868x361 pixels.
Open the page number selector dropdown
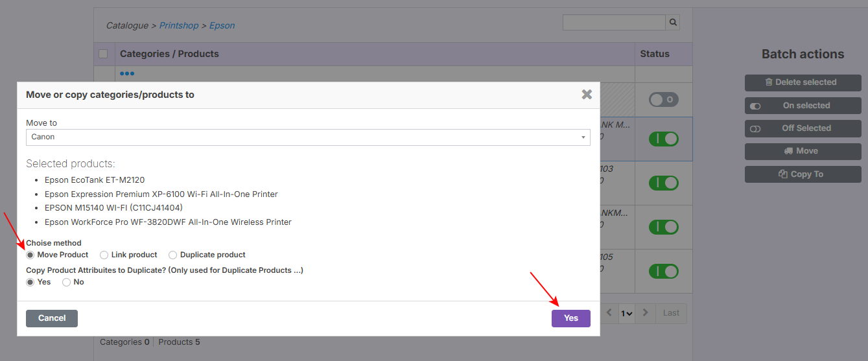point(626,313)
